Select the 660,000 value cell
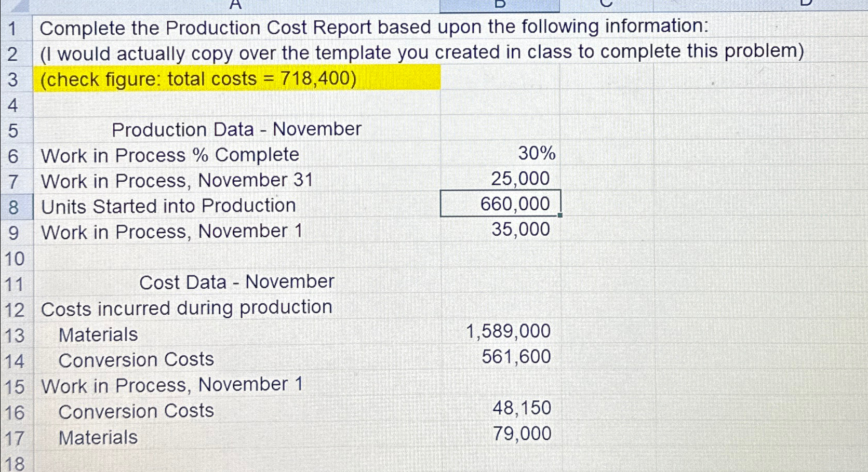 click(500, 204)
